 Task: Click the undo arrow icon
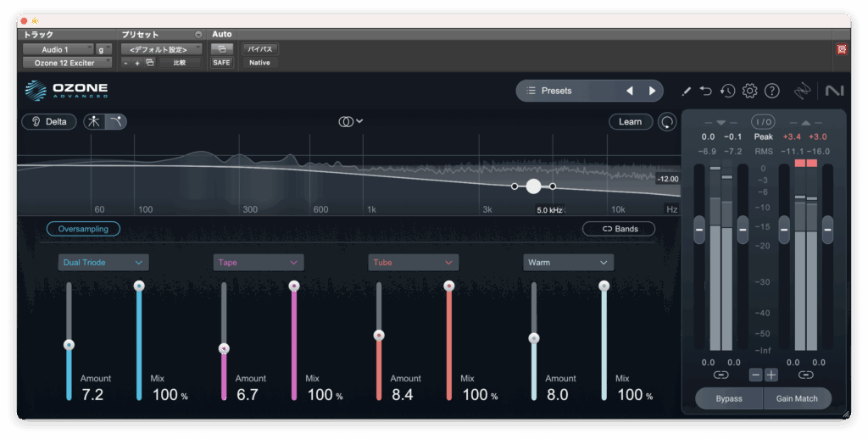[x=706, y=91]
